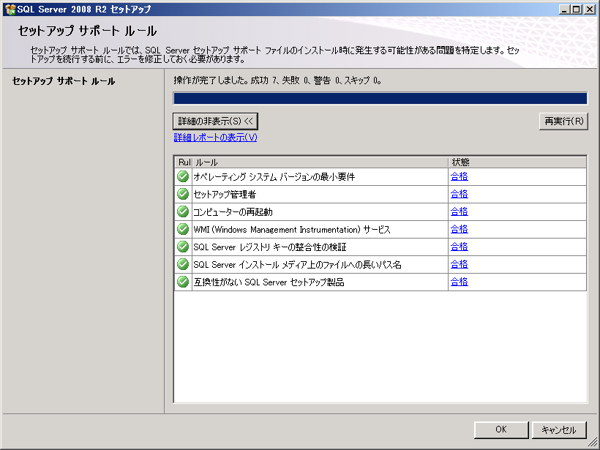Select rule text コンピューターの再起動
Image resolution: width=600 pixels, height=450 pixels.
pyautogui.click(x=233, y=212)
